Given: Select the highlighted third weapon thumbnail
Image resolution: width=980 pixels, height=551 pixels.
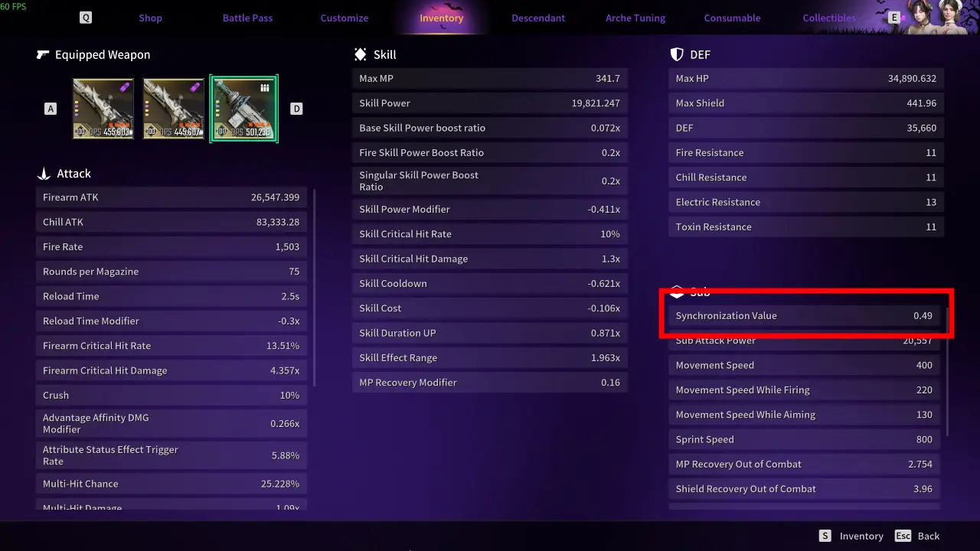Looking at the screenshot, I should point(244,109).
